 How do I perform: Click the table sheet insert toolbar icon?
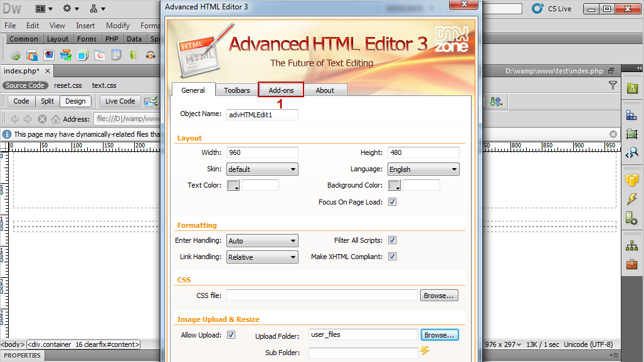tap(116, 55)
